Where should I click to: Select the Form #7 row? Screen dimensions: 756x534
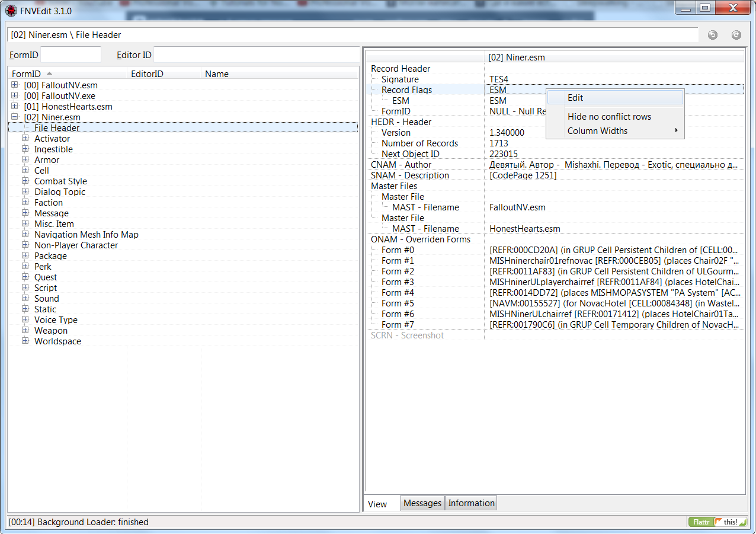click(x=555, y=324)
